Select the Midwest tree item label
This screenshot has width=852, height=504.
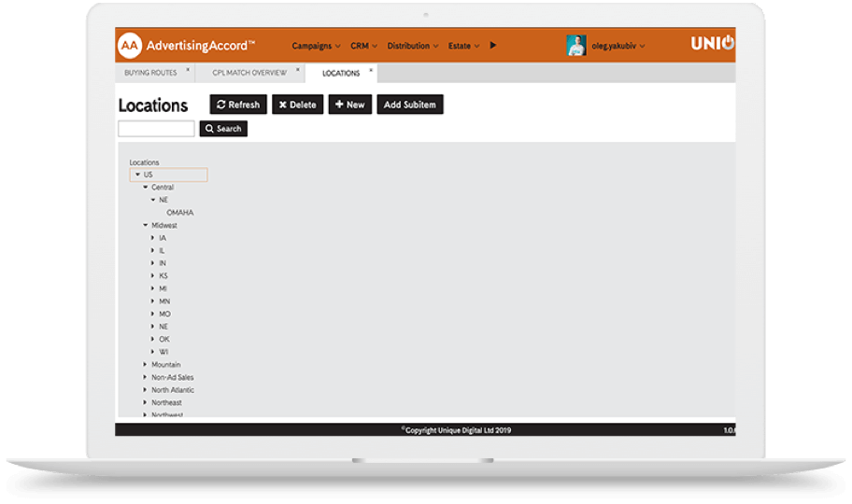coord(164,225)
